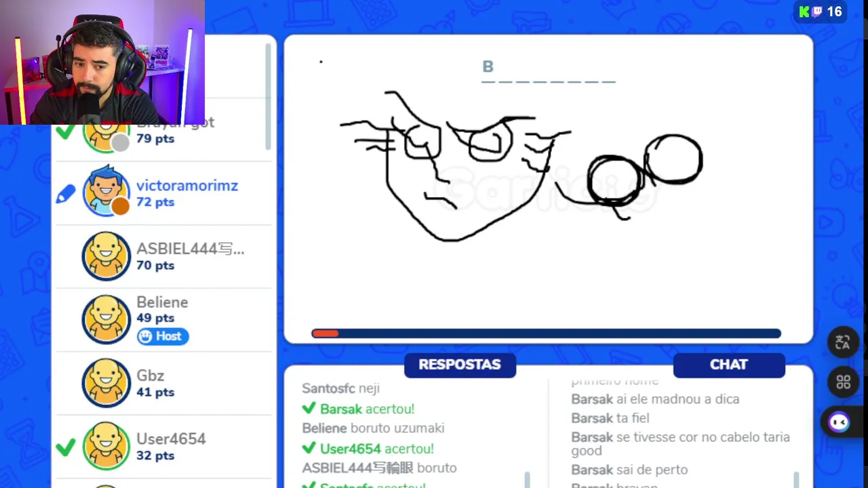Click the 32 pts score
Image resolution: width=868 pixels, height=488 pixels.
click(155, 455)
